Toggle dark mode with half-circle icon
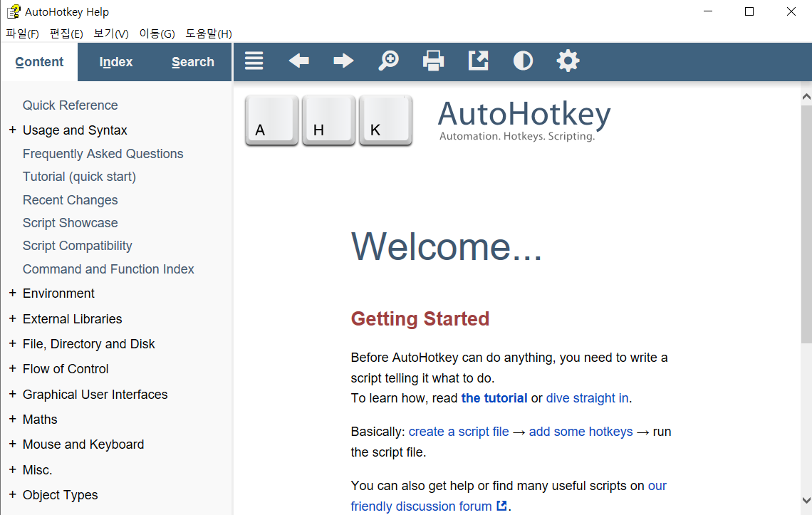 (x=523, y=61)
